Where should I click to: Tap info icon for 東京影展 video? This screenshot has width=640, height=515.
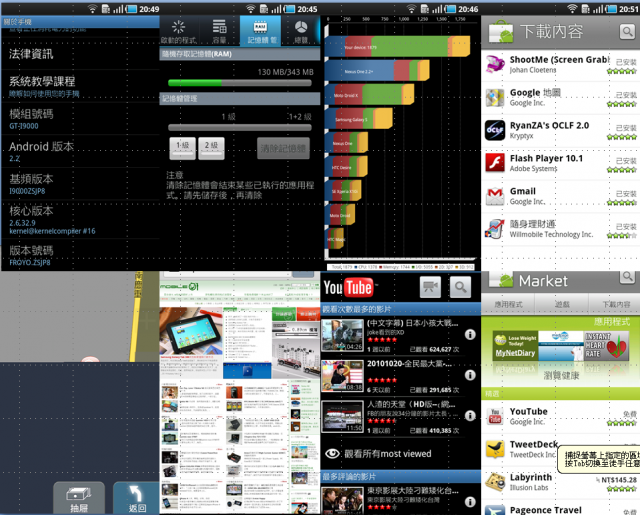pyautogui.click(x=470, y=502)
